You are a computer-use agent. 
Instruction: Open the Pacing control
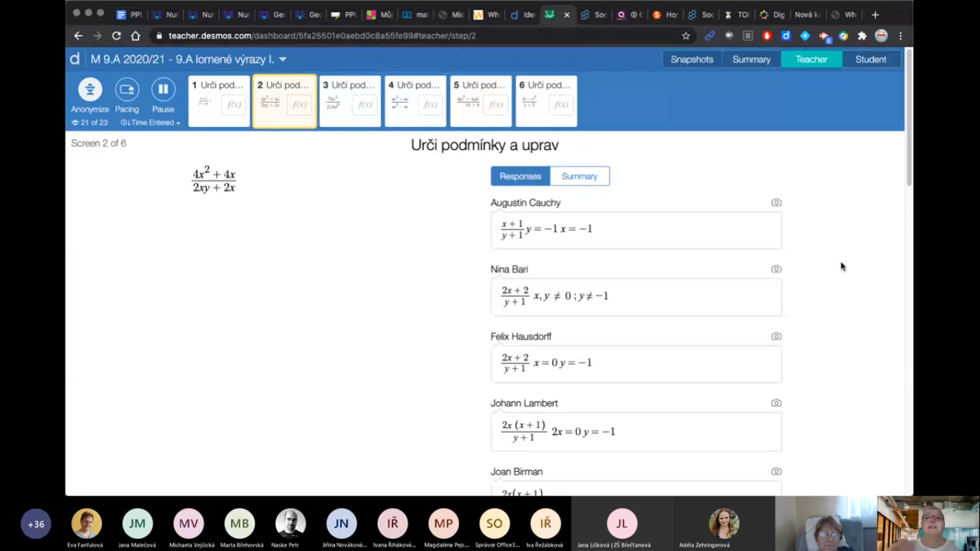point(127,90)
